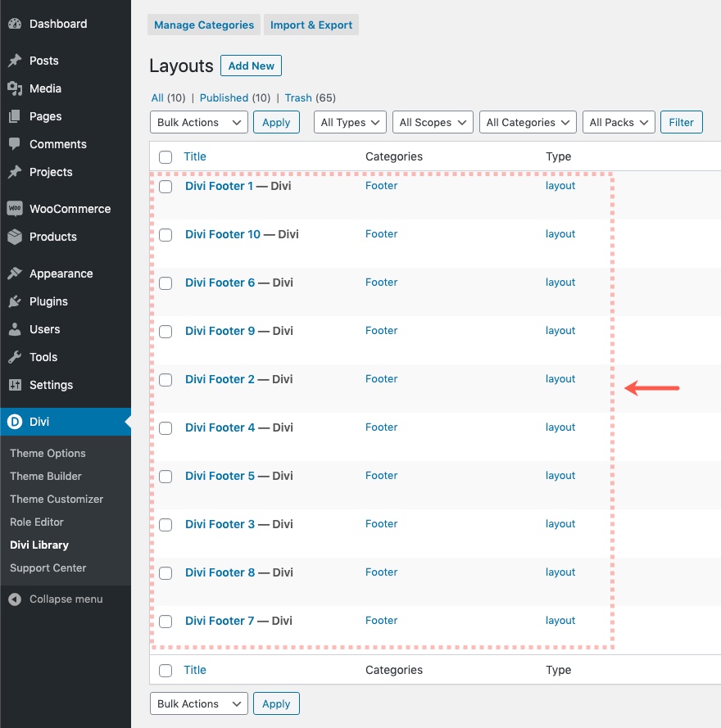
Task: Check the Divi Footer 5 row checkbox
Action: click(166, 477)
